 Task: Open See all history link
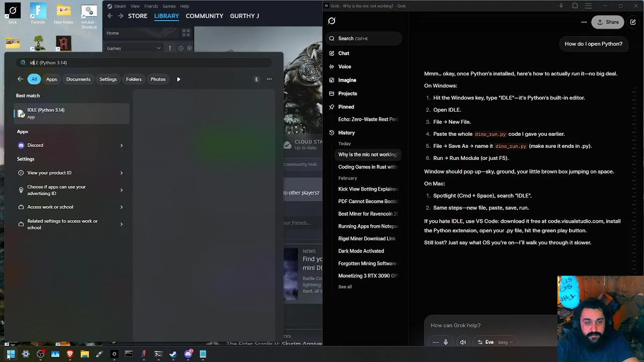(345, 287)
